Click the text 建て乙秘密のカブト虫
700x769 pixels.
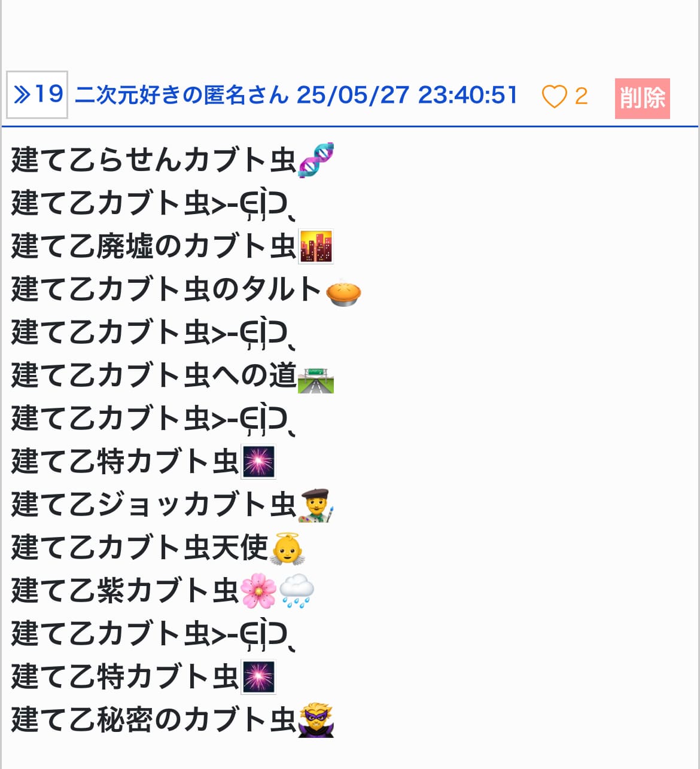154,720
